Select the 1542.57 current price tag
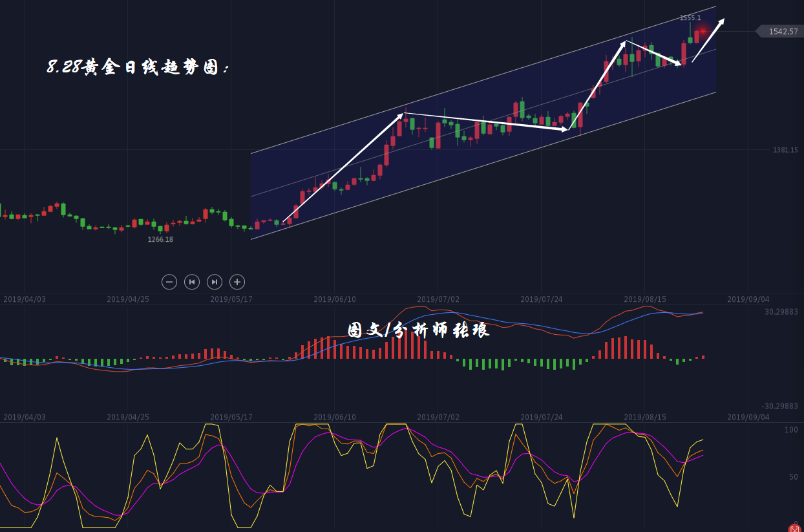 click(x=781, y=32)
